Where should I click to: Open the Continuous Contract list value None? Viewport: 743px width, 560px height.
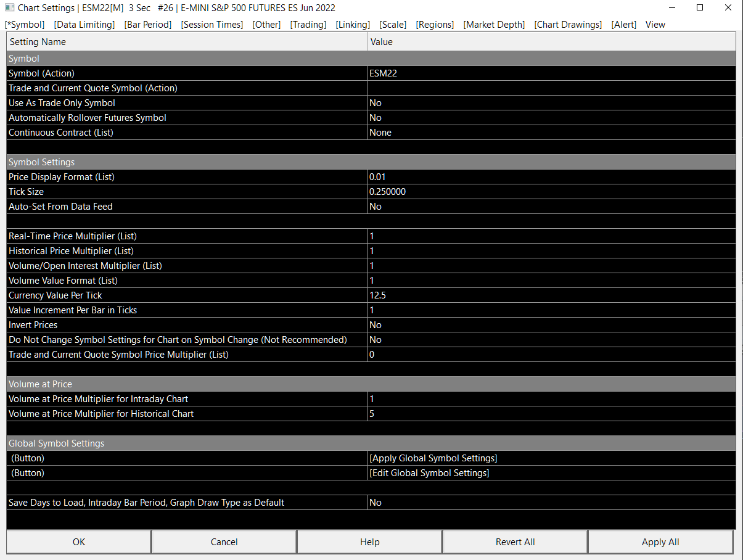[551, 133]
